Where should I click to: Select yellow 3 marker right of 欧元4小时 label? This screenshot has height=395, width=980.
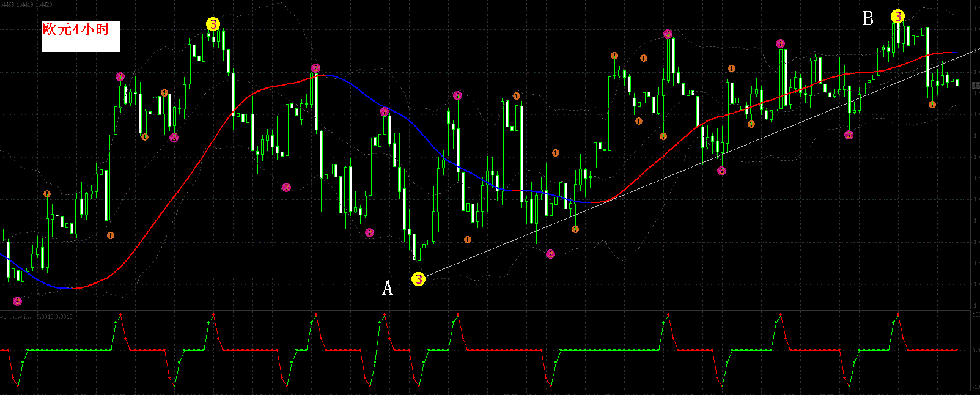tap(212, 24)
